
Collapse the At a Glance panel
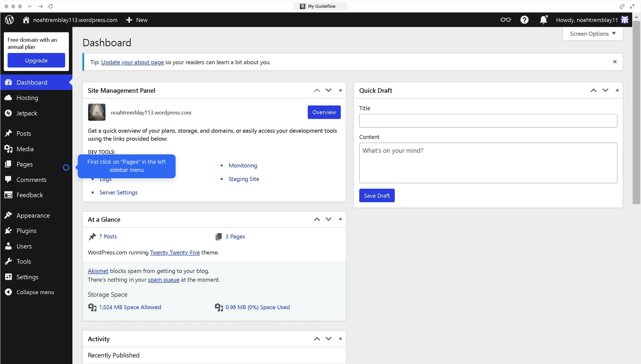(x=340, y=219)
